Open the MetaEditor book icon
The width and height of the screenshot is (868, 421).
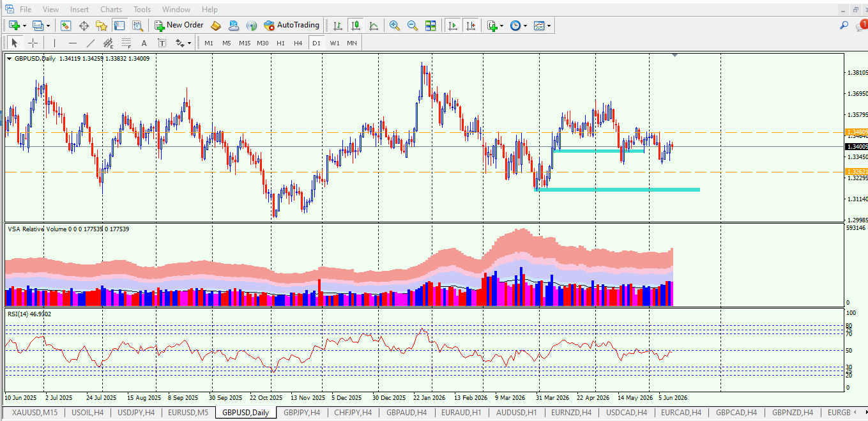pyautogui.click(x=216, y=26)
